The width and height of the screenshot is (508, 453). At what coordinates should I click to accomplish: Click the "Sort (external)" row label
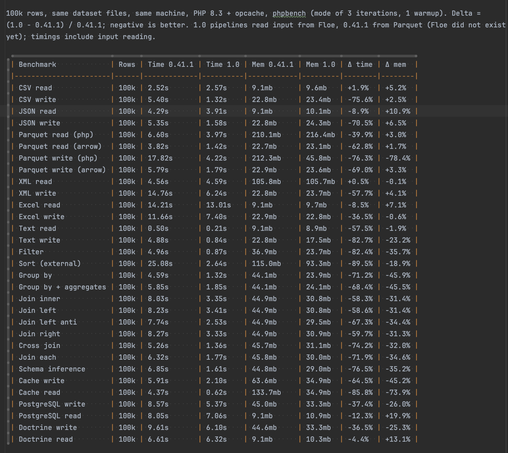(x=50, y=263)
